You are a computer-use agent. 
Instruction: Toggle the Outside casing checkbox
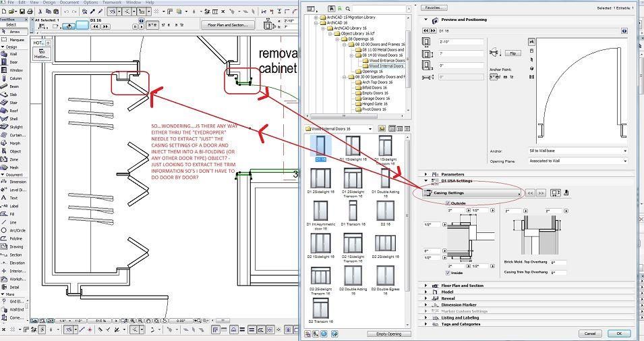(448, 203)
